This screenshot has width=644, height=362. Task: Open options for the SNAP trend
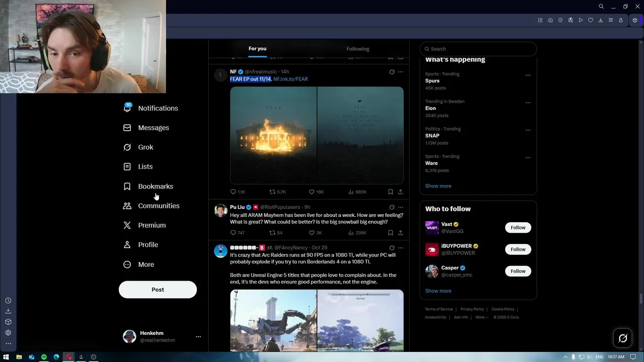pyautogui.click(x=528, y=130)
